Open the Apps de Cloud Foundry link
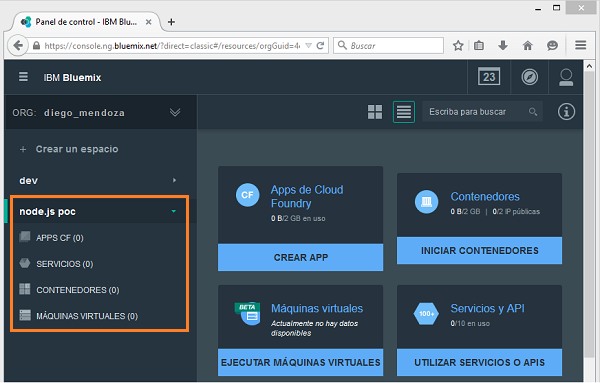 307,196
